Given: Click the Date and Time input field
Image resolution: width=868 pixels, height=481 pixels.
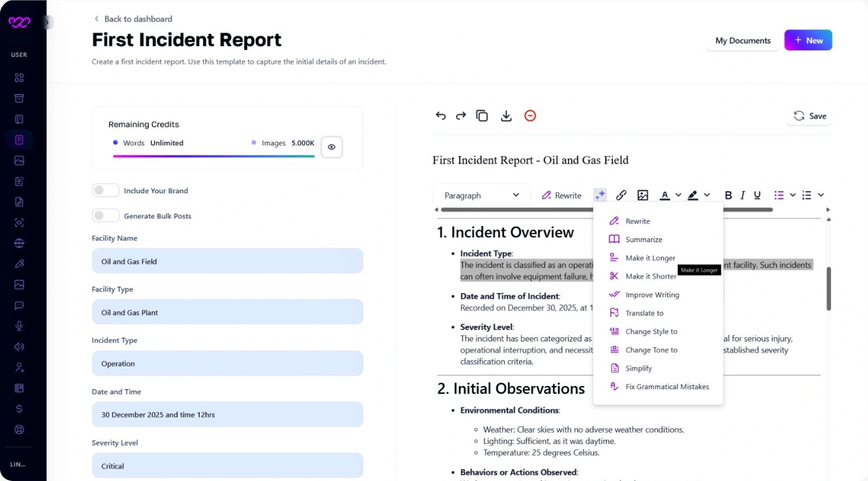Looking at the screenshot, I should coord(227,414).
